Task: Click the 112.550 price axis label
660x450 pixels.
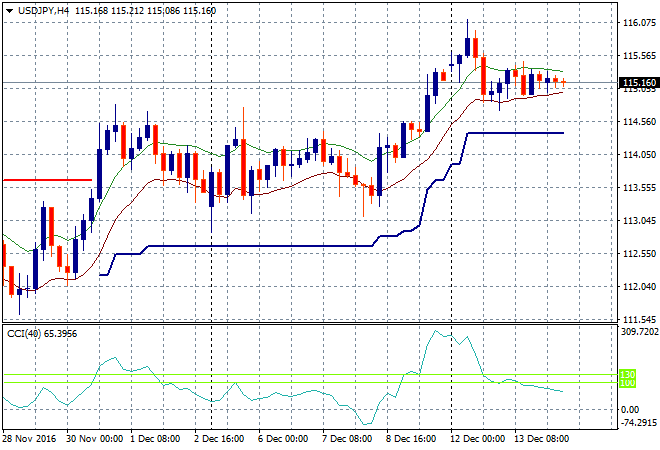Action: pyautogui.click(x=639, y=253)
